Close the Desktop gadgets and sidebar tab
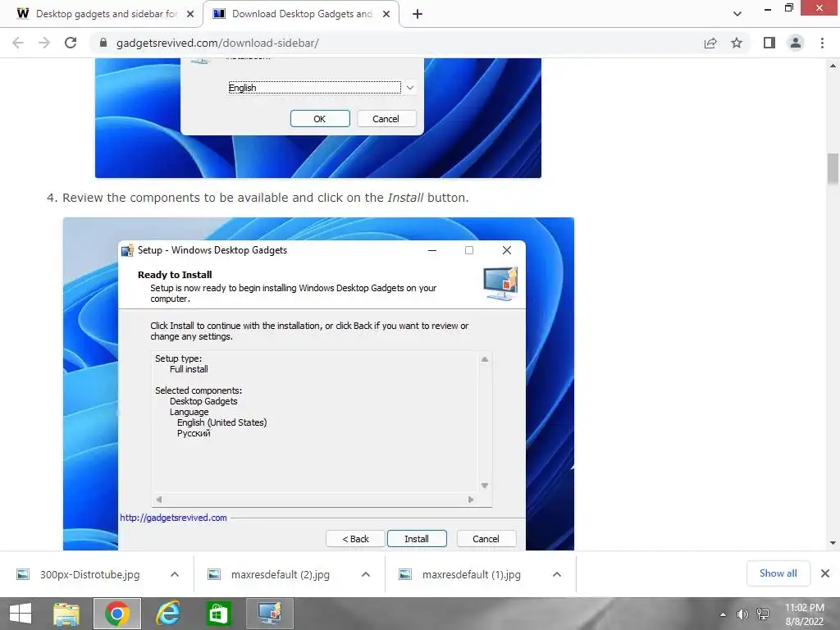 coord(190,14)
